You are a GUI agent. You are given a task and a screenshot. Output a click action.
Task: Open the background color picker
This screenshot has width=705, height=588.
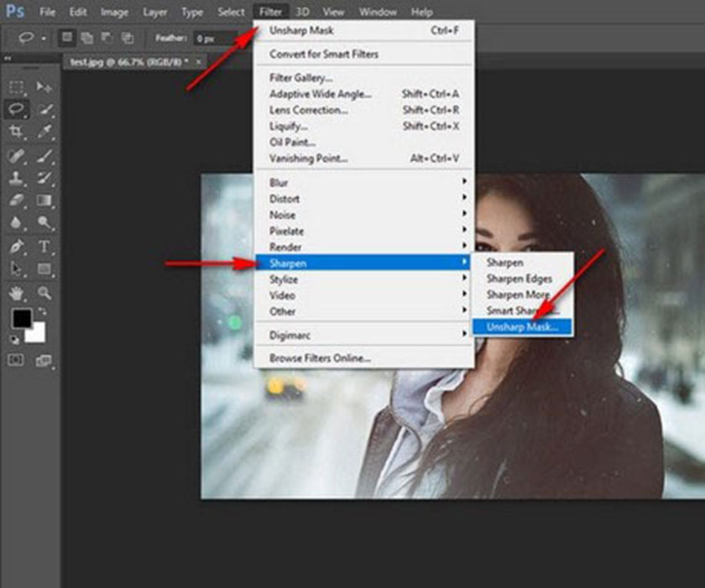(x=38, y=336)
